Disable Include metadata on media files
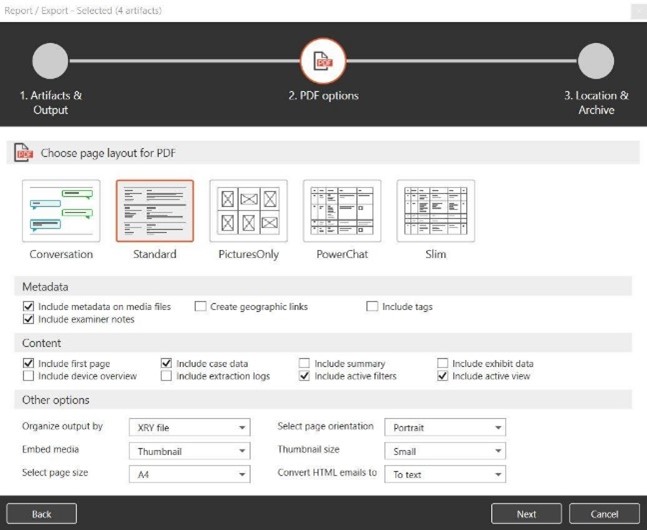The width and height of the screenshot is (647, 530). tap(28, 307)
